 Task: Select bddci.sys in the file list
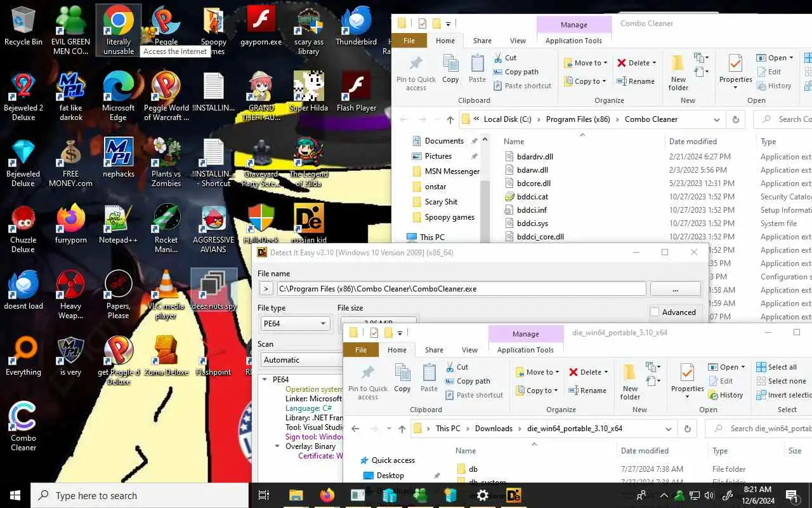pos(532,224)
